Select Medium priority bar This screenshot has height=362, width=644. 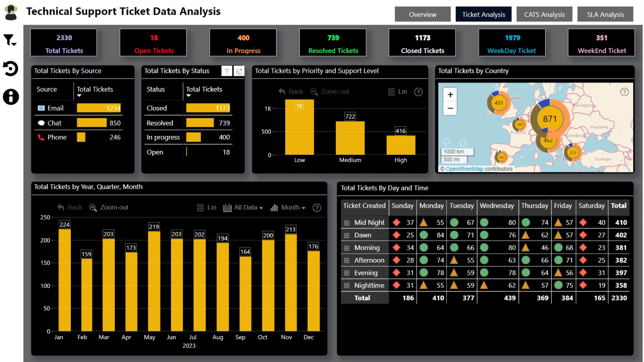click(350, 138)
